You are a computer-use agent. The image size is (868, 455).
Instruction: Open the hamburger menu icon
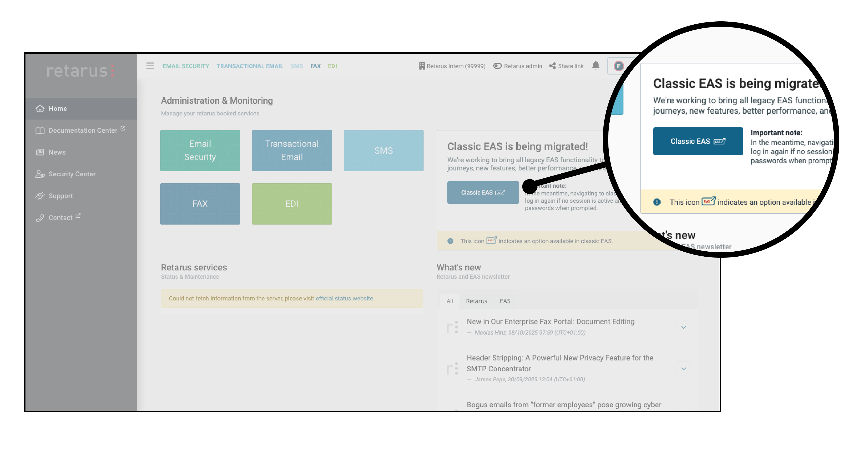pos(150,66)
